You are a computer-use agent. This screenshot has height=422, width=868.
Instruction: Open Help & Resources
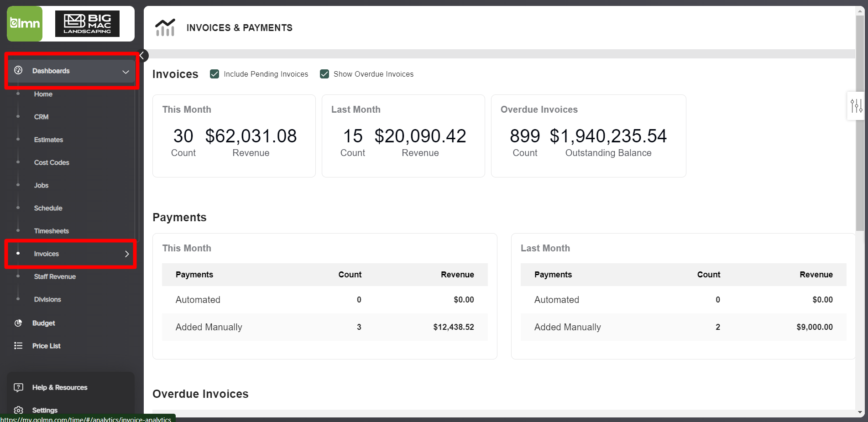click(60, 387)
